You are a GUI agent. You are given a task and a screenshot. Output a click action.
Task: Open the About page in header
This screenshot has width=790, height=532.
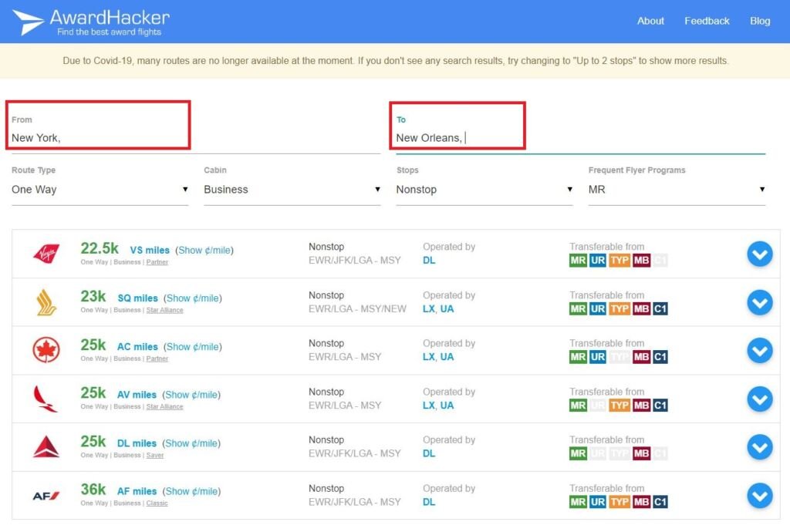click(650, 21)
